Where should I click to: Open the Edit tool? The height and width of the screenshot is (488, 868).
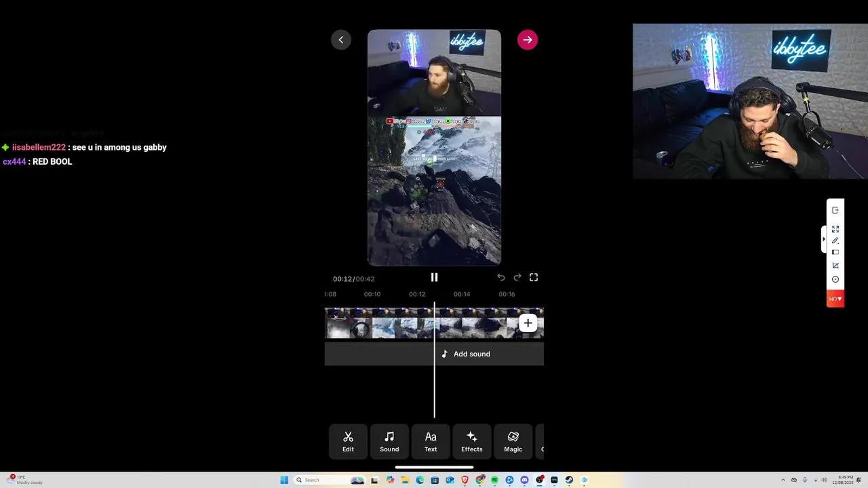pyautogui.click(x=348, y=441)
